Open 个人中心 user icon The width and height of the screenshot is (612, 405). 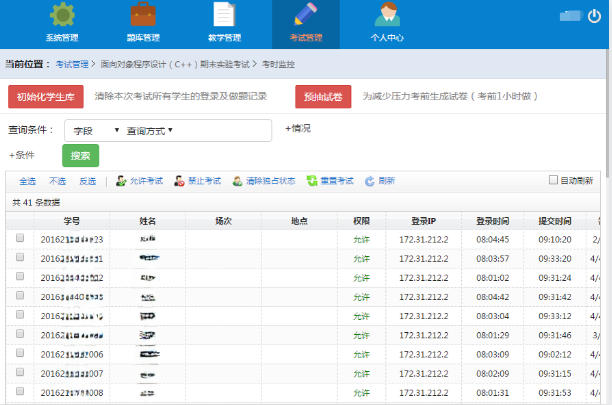[x=385, y=17]
